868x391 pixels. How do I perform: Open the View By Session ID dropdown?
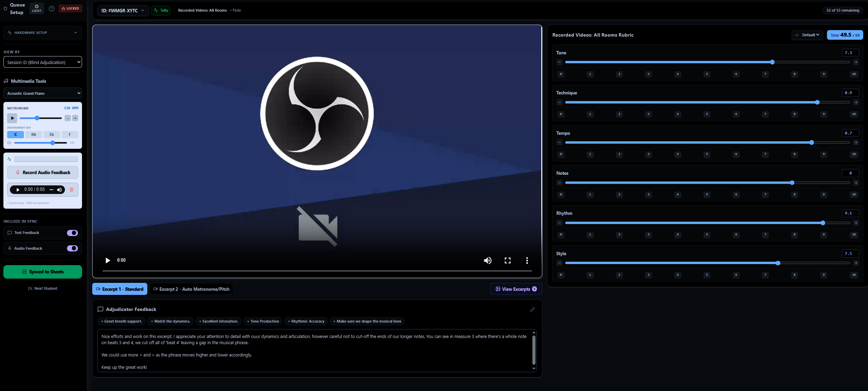coord(43,62)
